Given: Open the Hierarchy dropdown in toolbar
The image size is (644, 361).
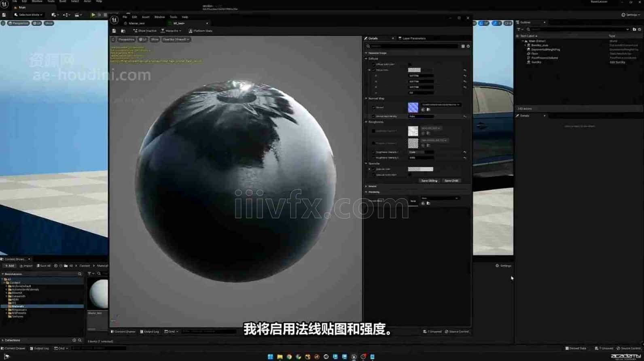Looking at the screenshot, I should pos(171,31).
